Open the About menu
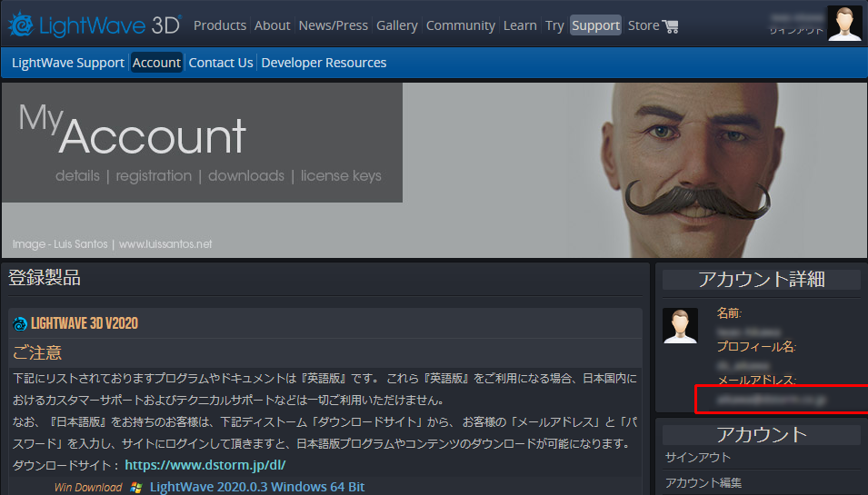Viewport: 868px width, 495px height. click(273, 25)
